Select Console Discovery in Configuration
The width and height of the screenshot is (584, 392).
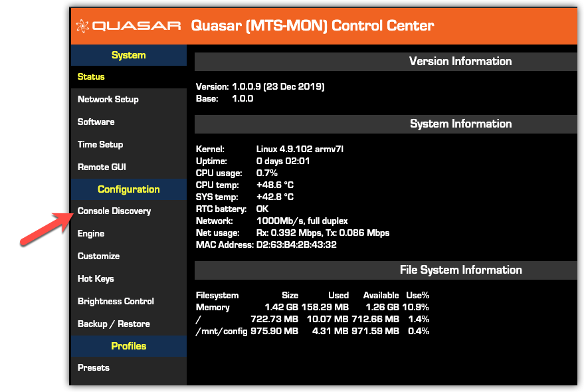[128, 211]
